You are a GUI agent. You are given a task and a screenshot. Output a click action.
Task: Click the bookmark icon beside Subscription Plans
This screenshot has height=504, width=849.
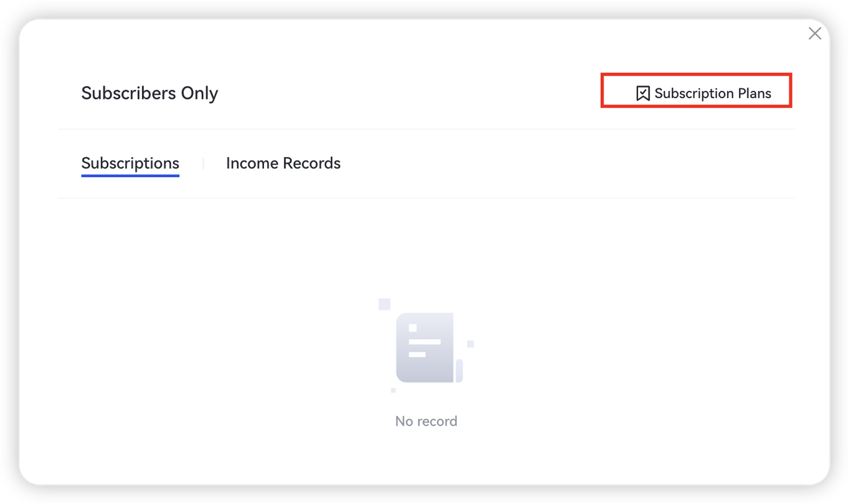coord(642,94)
